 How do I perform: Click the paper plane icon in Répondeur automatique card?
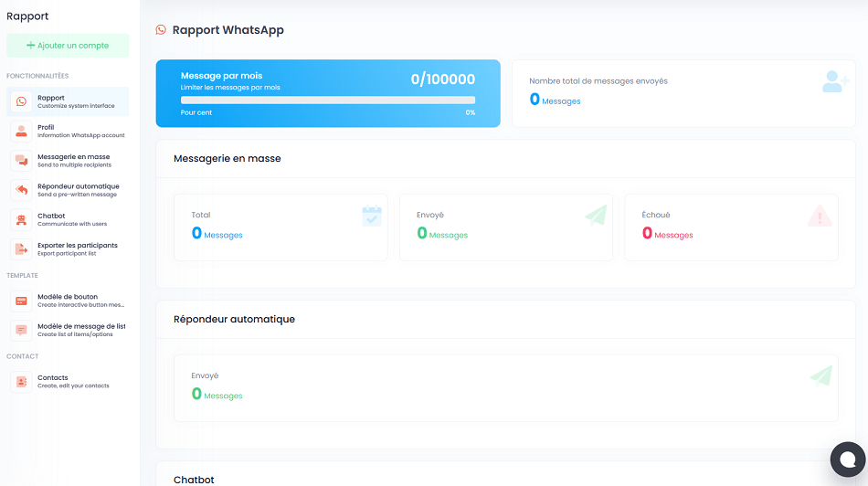click(x=821, y=375)
